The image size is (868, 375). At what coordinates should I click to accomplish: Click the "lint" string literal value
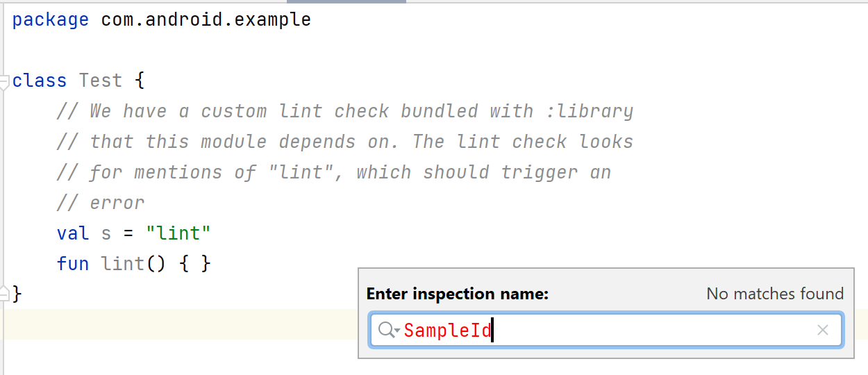tap(178, 233)
